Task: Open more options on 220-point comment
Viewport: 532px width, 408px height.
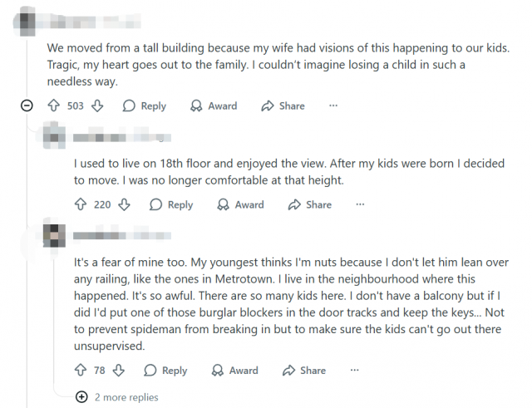Action: pyautogui.click(x=360, y=204)
